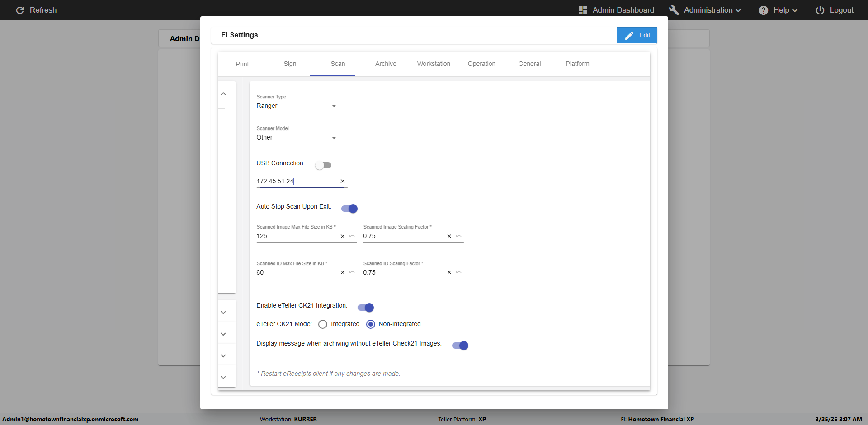Switch to the Archive tab
This screenshot has height=425, width=868.
(x=385, y=64)
